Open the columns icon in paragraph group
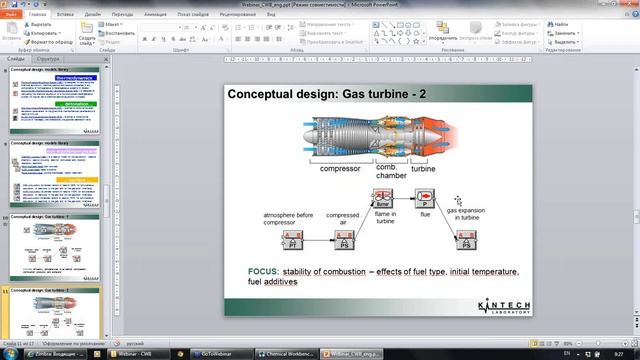The height and width of the screenshot is (360, 640). tap(279, 39)
